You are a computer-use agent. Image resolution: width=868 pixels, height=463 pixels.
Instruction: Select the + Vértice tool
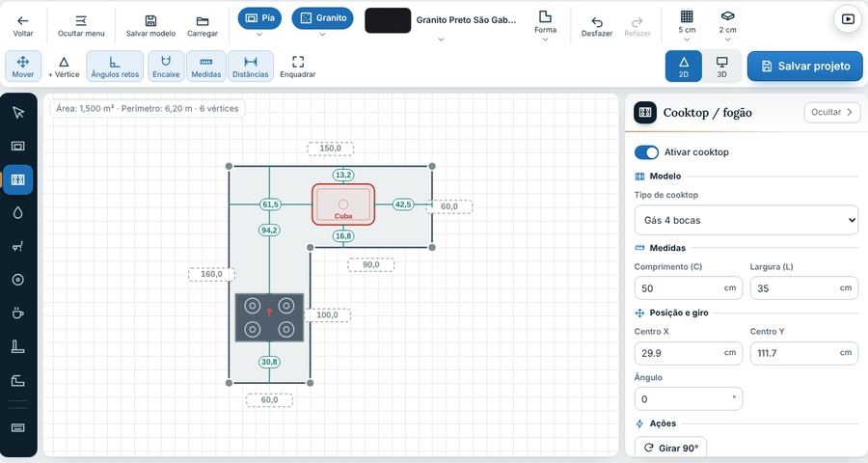(x=64, y=67)
